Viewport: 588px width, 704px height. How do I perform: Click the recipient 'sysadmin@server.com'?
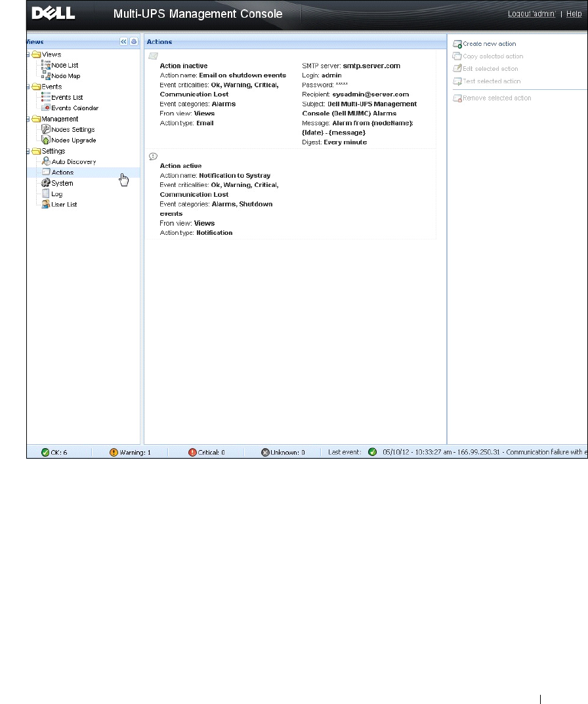(x=371, y=94)
